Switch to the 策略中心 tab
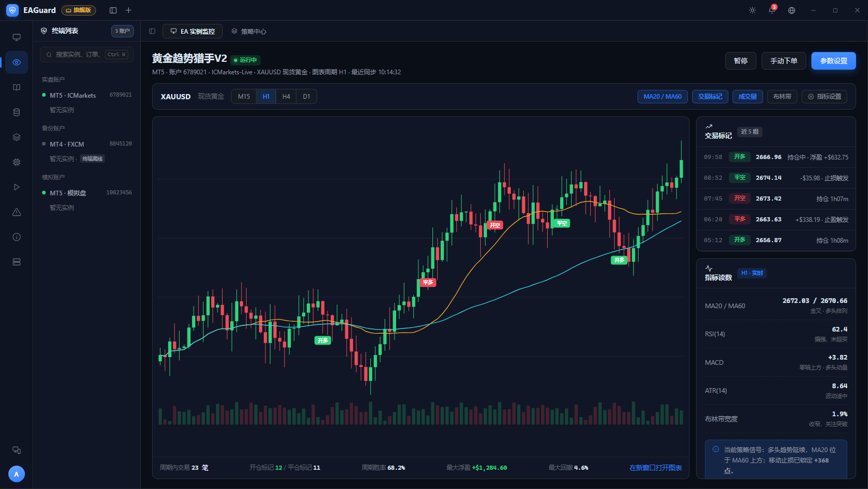The height and width of the screenshot is (489, 868). click(249, 31)
